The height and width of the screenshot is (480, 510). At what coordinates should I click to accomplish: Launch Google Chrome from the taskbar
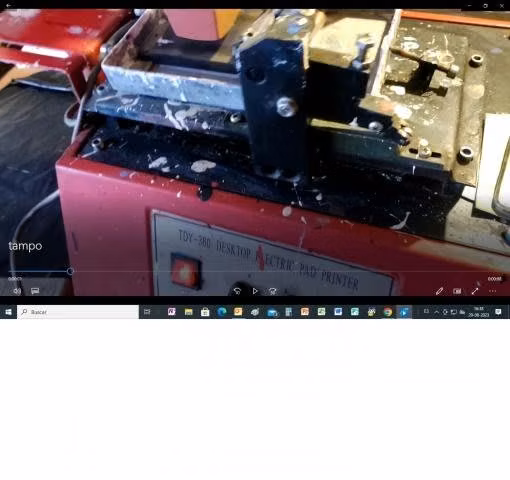point(388,312)
